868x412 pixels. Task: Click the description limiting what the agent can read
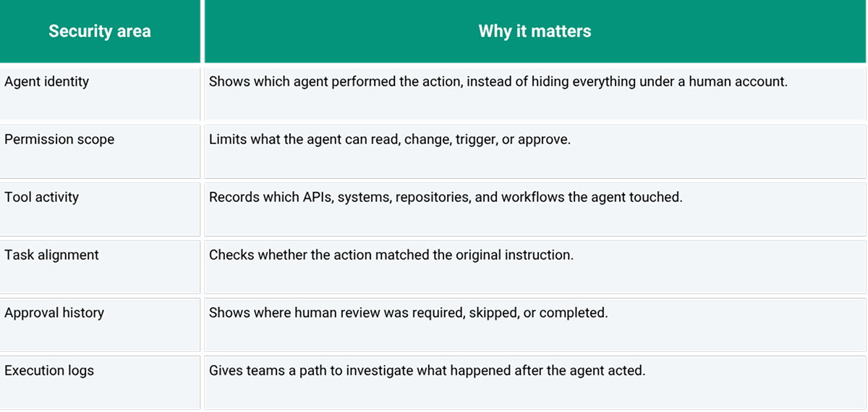[x=390, y=140]
